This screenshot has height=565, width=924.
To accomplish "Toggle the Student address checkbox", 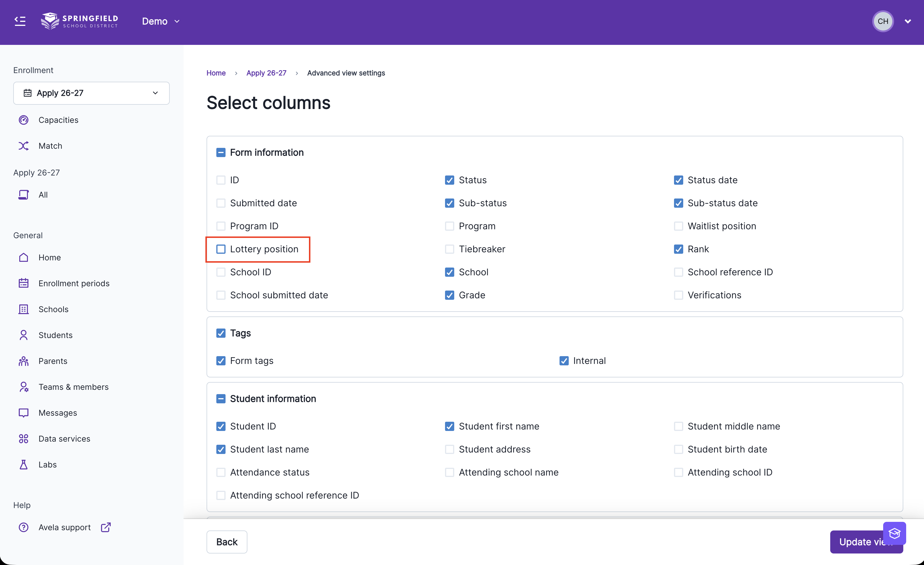I will (449, 449).
